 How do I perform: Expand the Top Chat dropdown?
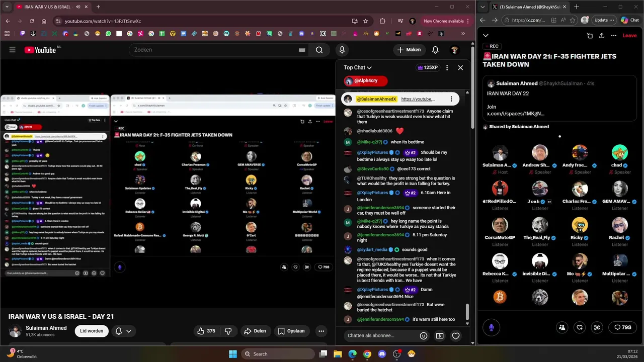(358, 67)
